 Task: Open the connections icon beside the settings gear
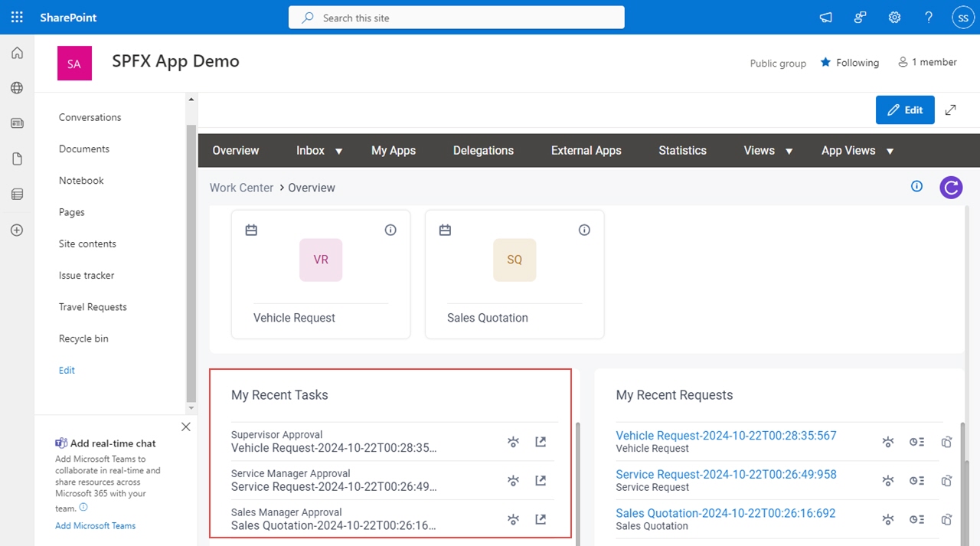[x=861, y=17]
